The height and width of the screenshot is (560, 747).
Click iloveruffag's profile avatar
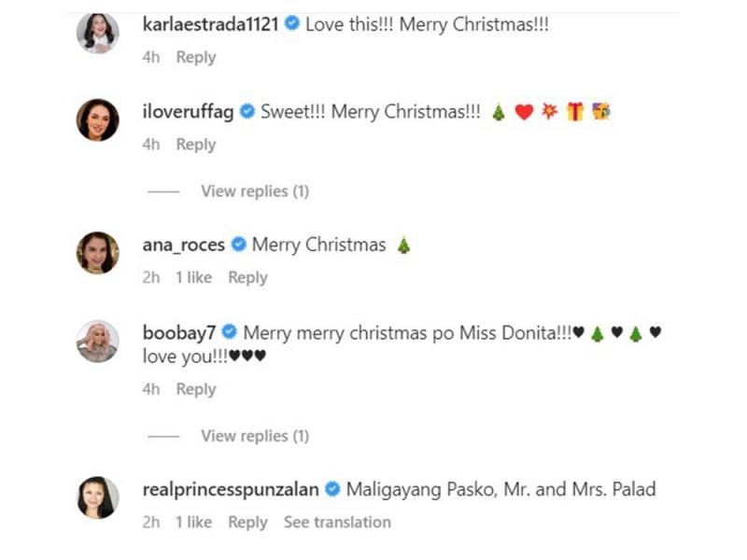(97, 120)
